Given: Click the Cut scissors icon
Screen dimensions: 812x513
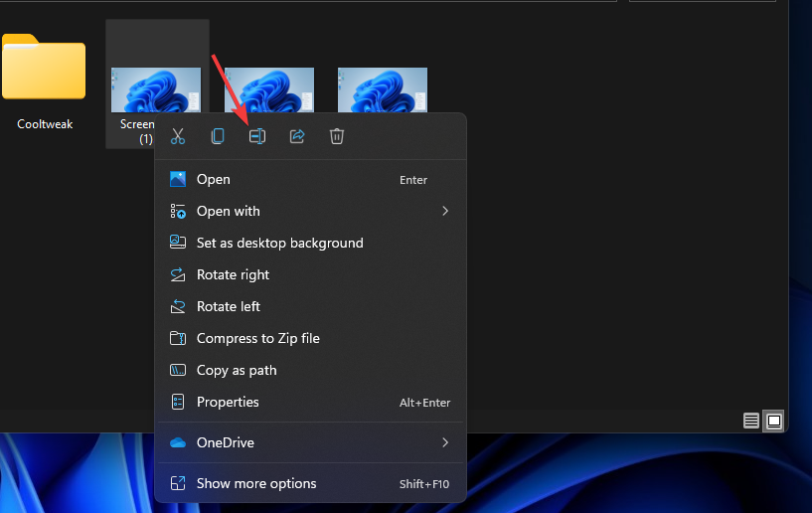Looking at the screenshot, I should point(178,136).
